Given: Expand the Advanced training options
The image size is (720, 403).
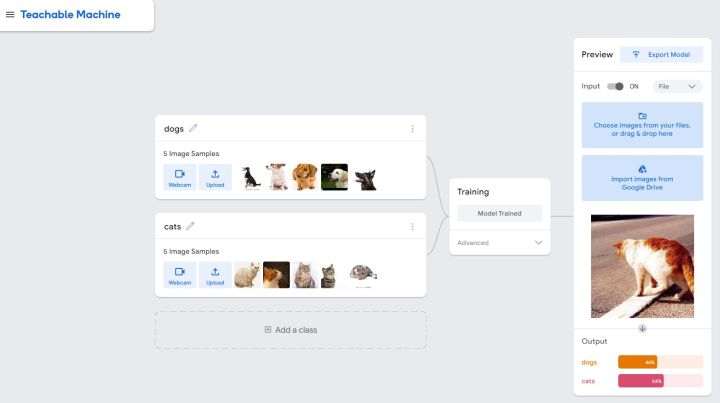Looking at the screenshot, I should (500, 242).
